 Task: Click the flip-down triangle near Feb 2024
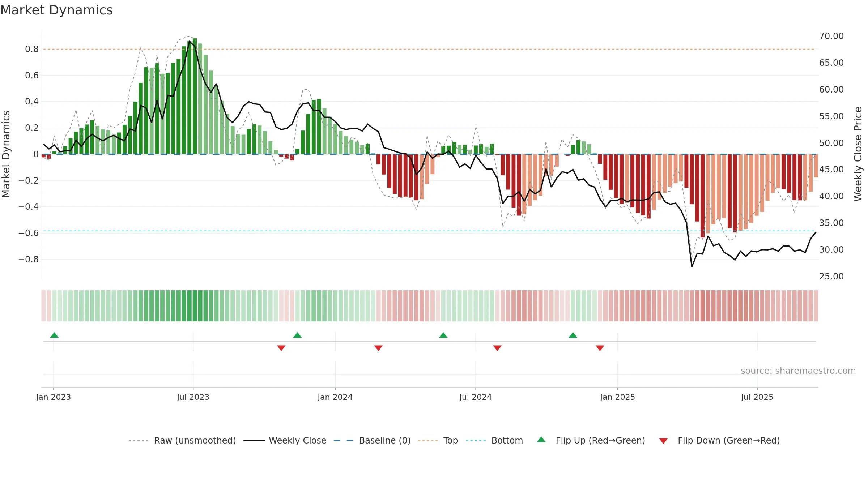379,348
